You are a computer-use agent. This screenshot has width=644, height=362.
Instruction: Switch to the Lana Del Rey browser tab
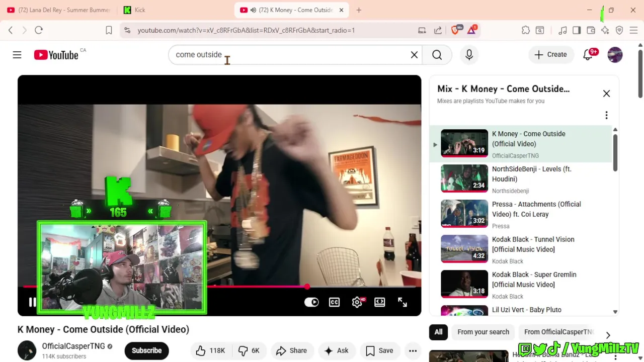58,10
